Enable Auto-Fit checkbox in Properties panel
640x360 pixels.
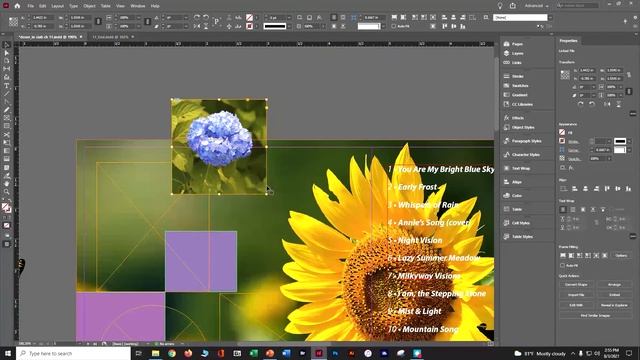tap(562, 265)
